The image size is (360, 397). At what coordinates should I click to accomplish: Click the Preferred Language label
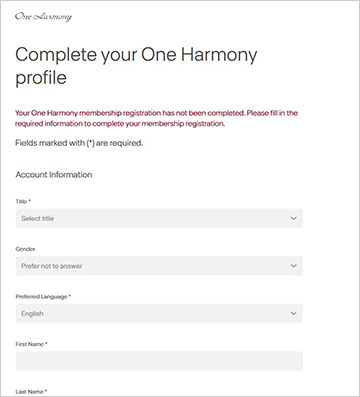43,297
